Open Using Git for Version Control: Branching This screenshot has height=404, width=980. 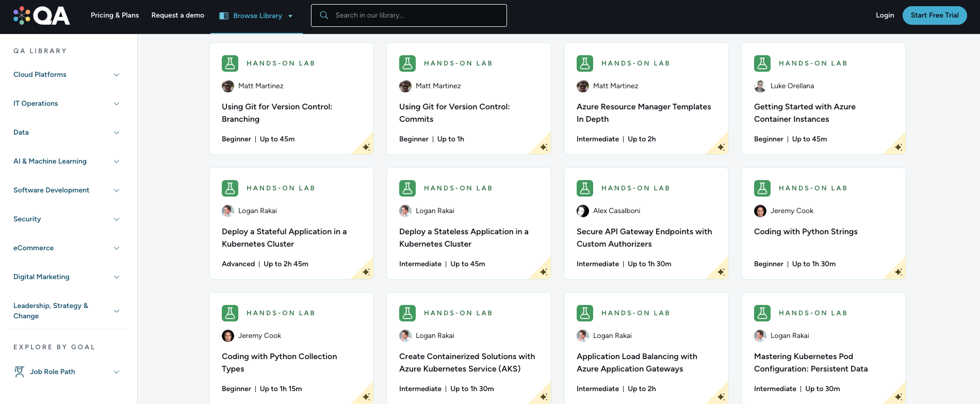[277, 113]
